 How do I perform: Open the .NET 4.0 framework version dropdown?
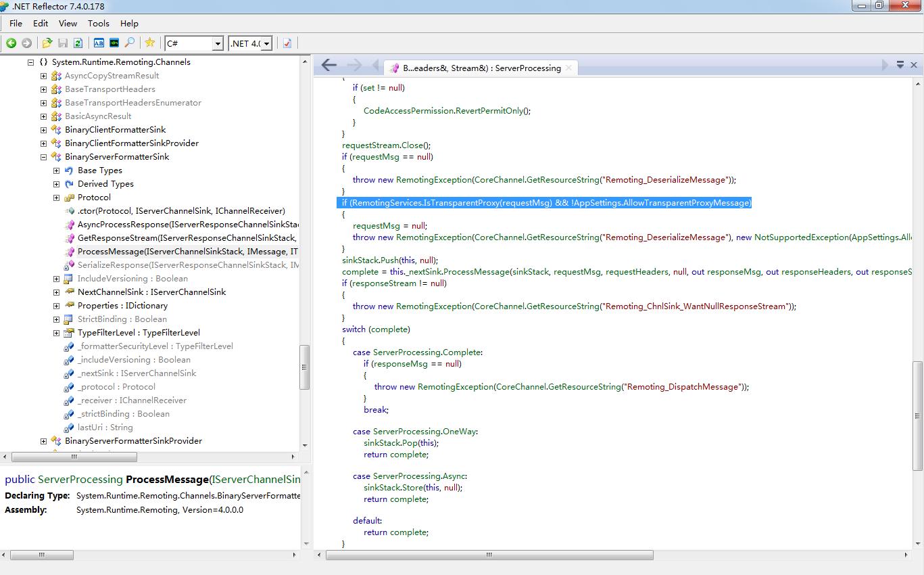point(267,43)
